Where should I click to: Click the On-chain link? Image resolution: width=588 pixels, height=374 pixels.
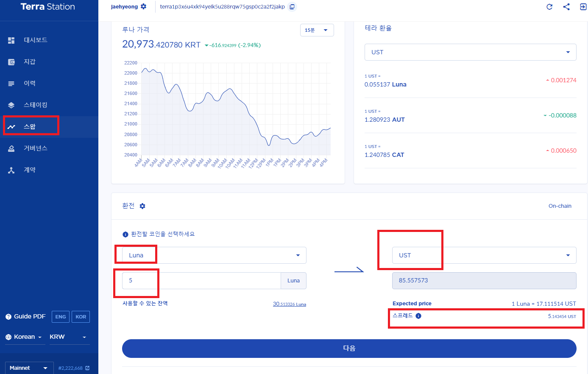coord(560,206)
